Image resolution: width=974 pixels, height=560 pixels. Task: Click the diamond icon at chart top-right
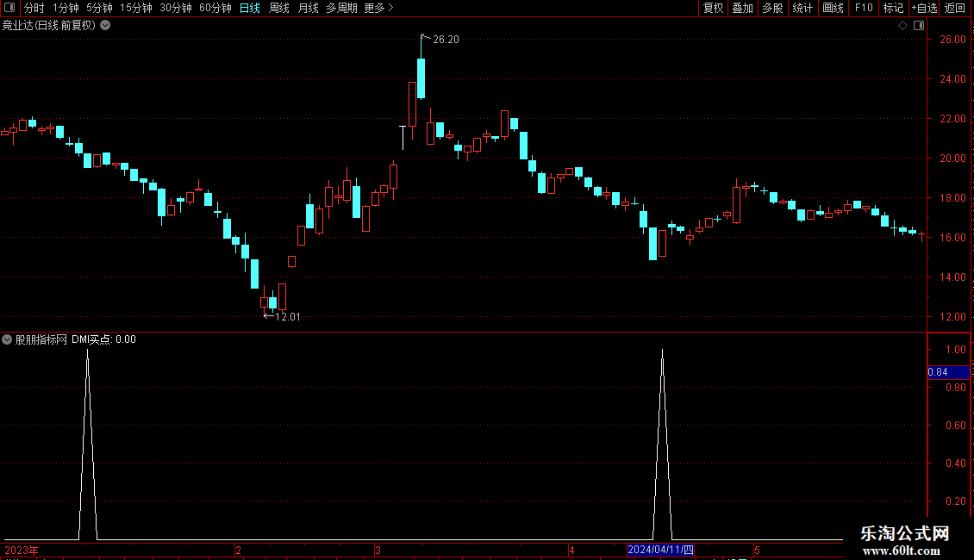tap(903, 26)
